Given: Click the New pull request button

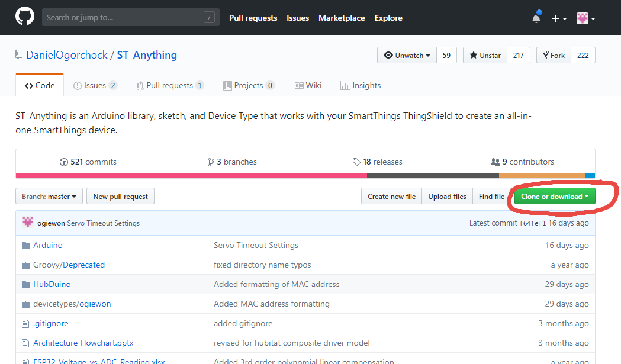Looking at the screenshot, I should click(121, 197).
